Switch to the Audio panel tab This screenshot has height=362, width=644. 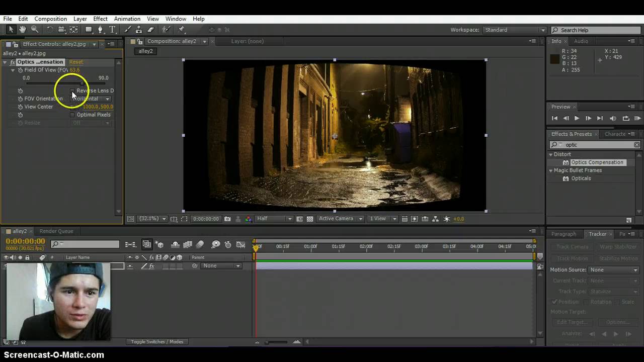click(x=581, y=41)
